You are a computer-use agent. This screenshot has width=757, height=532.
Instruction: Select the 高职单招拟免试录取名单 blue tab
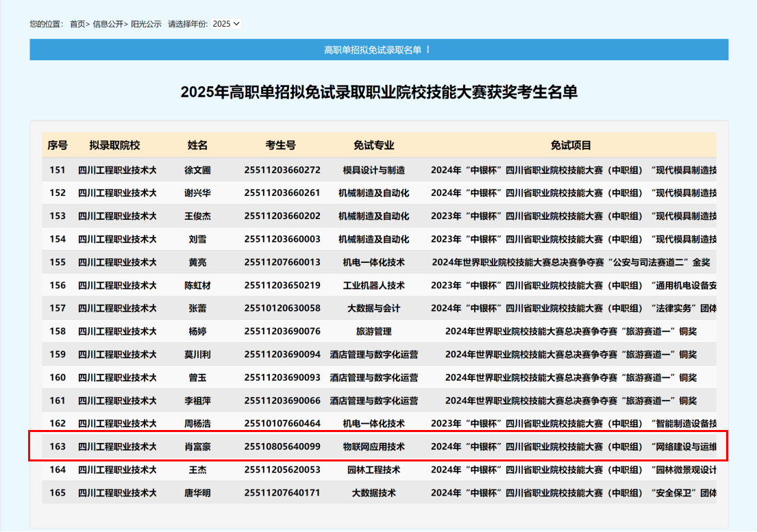click(x=378, y=50)
